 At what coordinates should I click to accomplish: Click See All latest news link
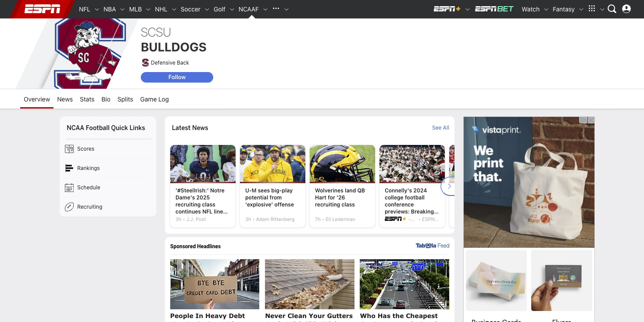[440, 128]
